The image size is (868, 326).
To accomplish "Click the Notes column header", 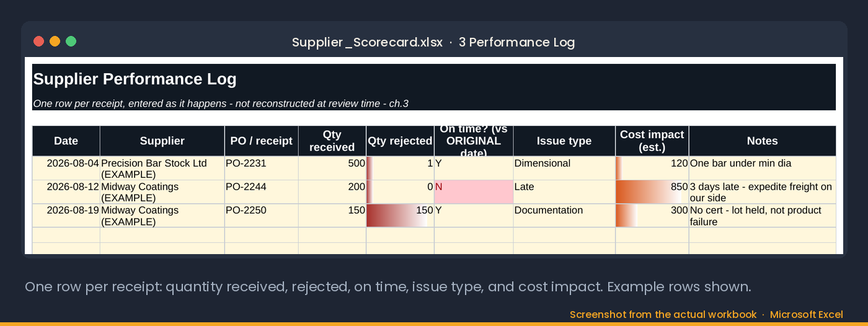I will pos(762,141).
